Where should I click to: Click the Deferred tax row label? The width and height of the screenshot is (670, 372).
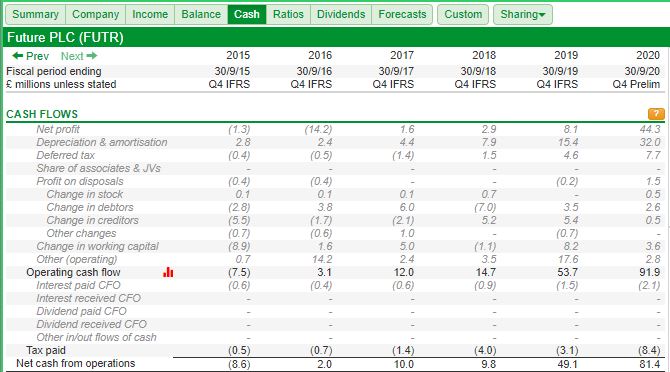65,155
